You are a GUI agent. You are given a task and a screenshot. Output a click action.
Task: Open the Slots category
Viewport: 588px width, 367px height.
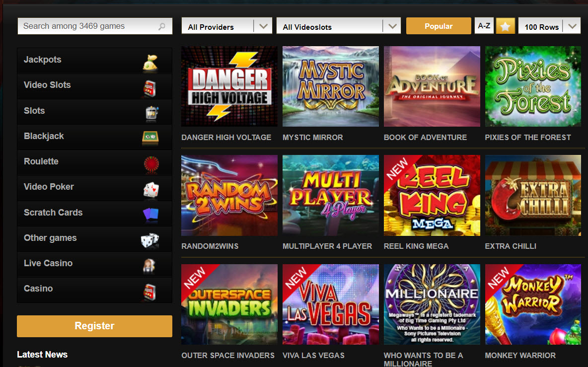point(94,111)
